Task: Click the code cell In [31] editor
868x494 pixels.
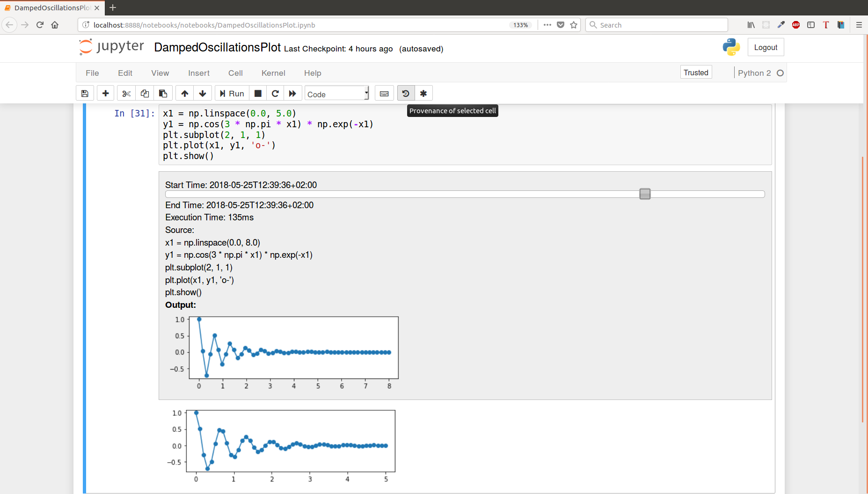Action: coord(465,135)
